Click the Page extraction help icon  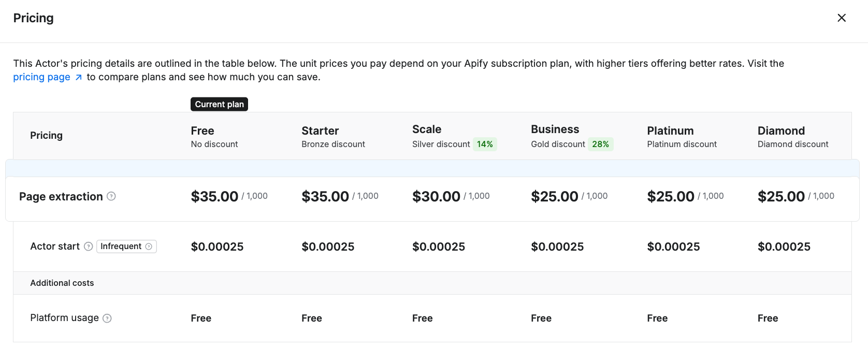[111, 196]
